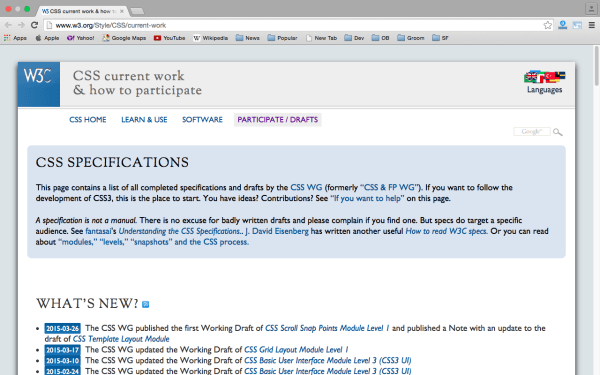
Task: Open a new browser tab
Action: pyautogui.click(x=137, y=11)
